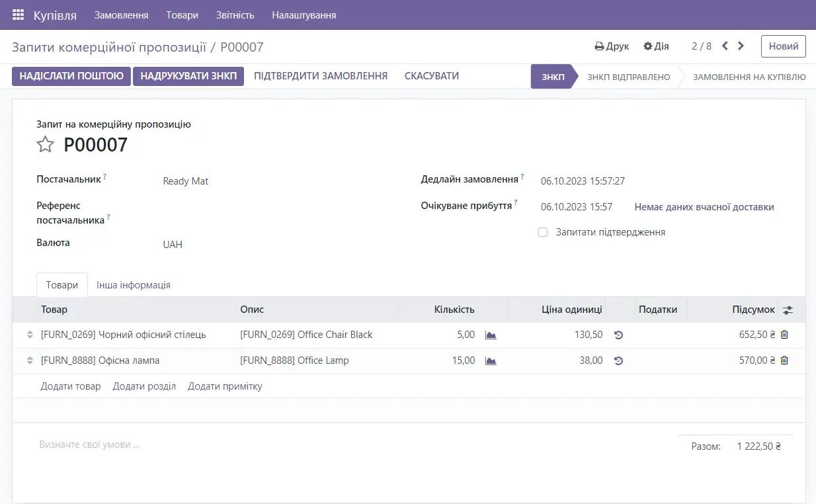The image size is (816, 504).
Task: Click Додати товар link
Action: click(x=71, y=386)
